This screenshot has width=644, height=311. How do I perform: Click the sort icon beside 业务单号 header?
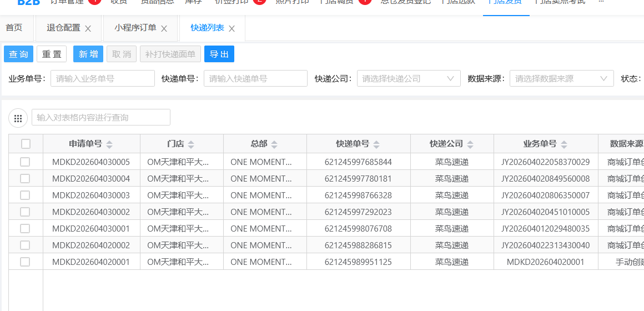564,144
